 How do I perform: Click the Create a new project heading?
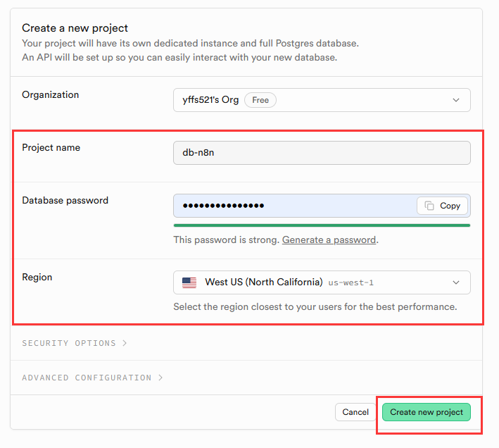point(75,28)
